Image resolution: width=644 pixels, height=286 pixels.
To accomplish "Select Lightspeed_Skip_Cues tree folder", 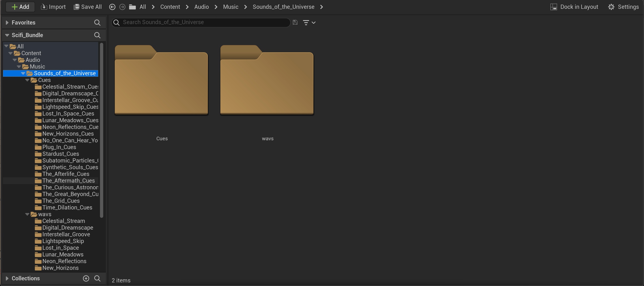I will pyautogui.click(x=66, y=107).
